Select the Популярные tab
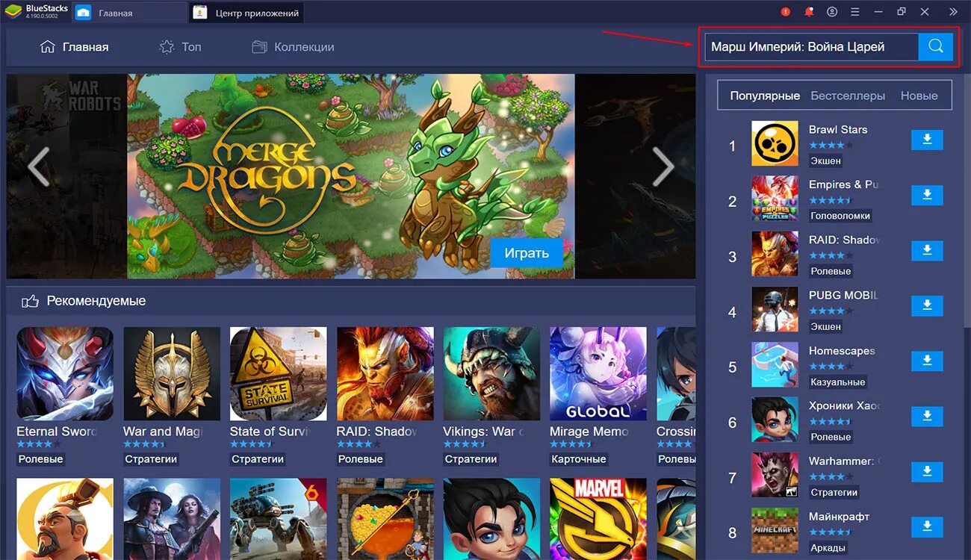This screenshot has height=560, width=971. point(765,96)
